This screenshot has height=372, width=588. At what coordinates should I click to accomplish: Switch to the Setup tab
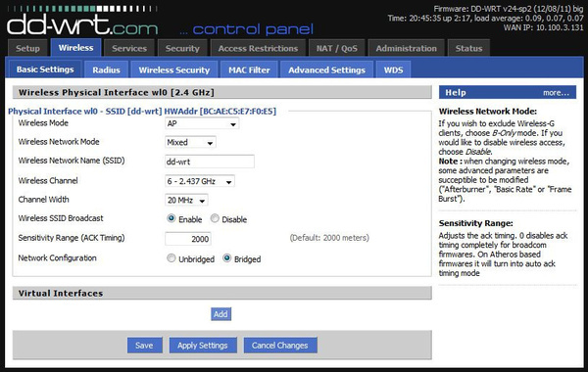point(27,48)
